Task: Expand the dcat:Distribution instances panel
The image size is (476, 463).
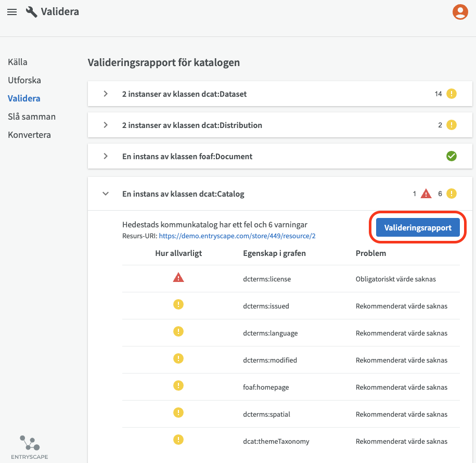Action: click(106, 125)
